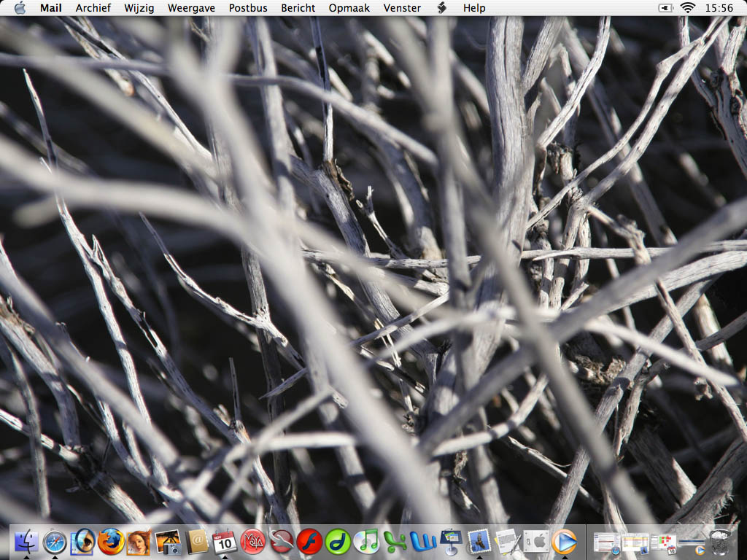Launch Microsoft Word from the Dock
Image resolution: width=747 pixels, height=560 pixels.
(x=423, y=542)
